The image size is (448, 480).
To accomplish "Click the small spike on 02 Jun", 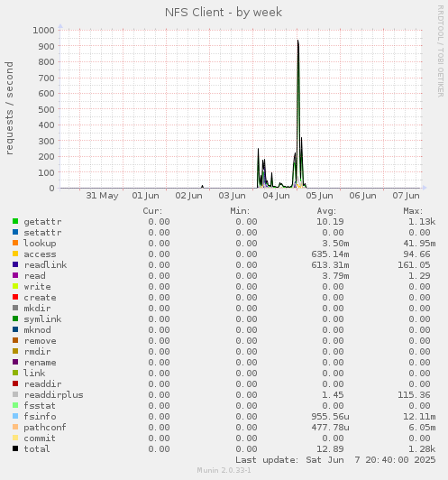I will coord(202,186).
